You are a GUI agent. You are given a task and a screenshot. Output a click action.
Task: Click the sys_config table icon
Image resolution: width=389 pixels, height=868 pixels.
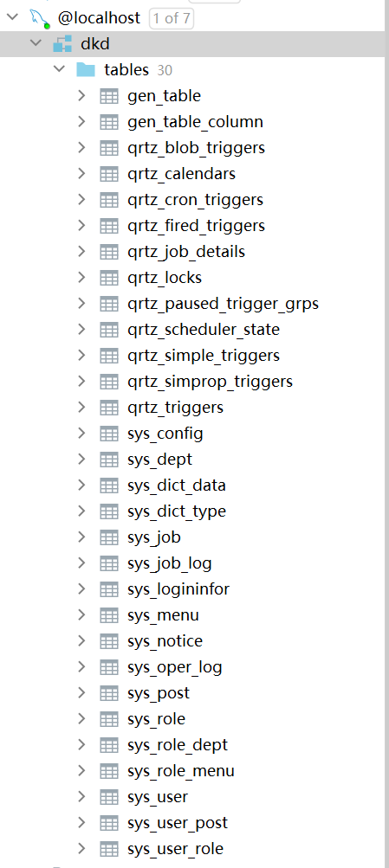109,434
